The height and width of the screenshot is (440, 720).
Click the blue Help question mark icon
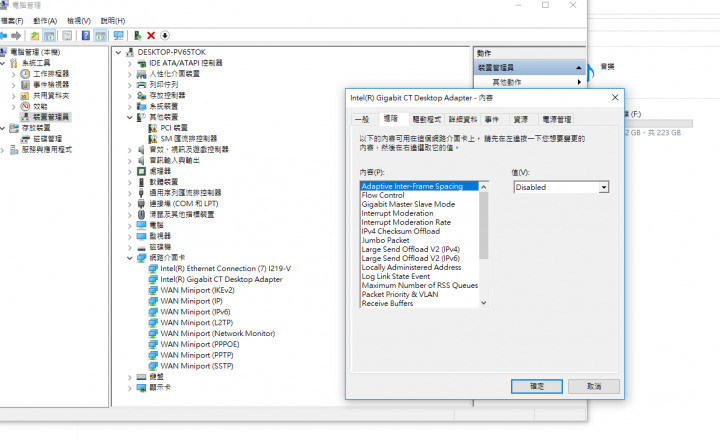pyautogui.click(x=86, y=35)
